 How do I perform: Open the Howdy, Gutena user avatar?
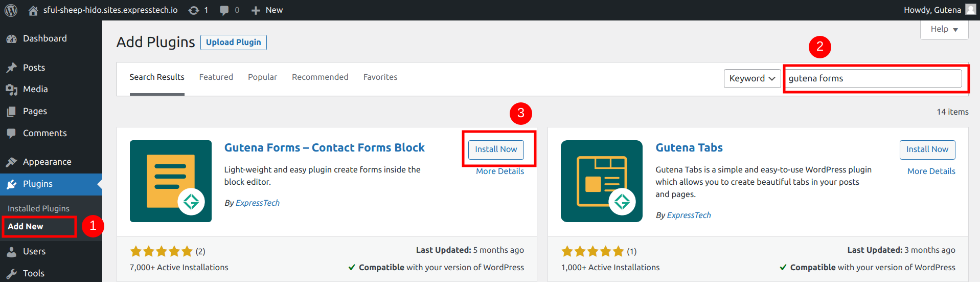970,10
